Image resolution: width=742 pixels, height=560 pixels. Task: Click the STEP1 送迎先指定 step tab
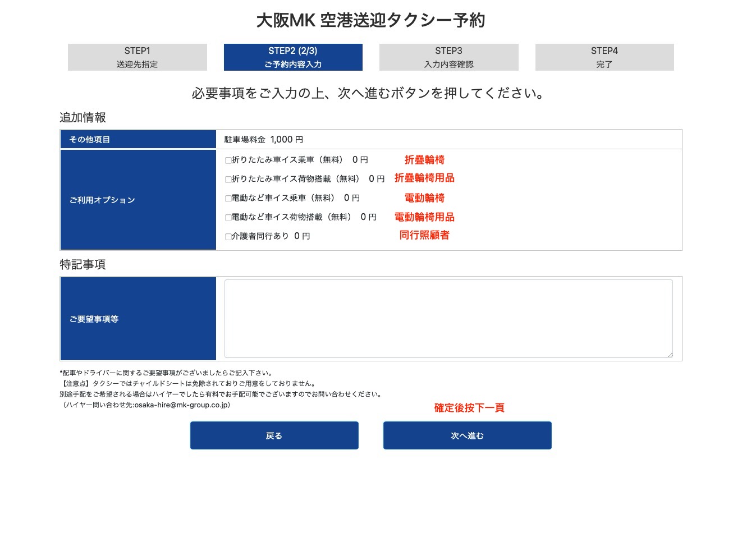click(x=137, y=57)
